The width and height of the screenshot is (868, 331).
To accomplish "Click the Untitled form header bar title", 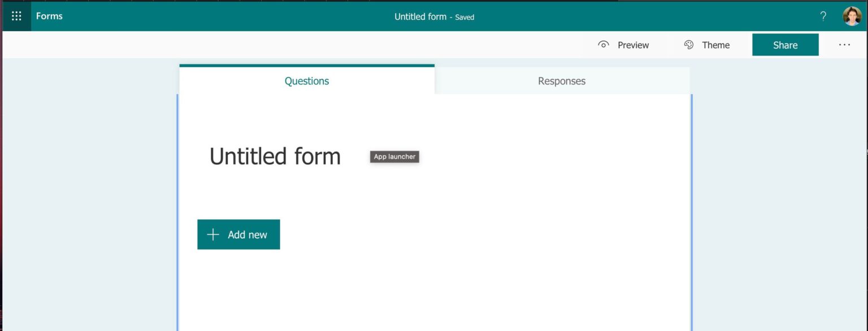I will click(x=420, y=16).
